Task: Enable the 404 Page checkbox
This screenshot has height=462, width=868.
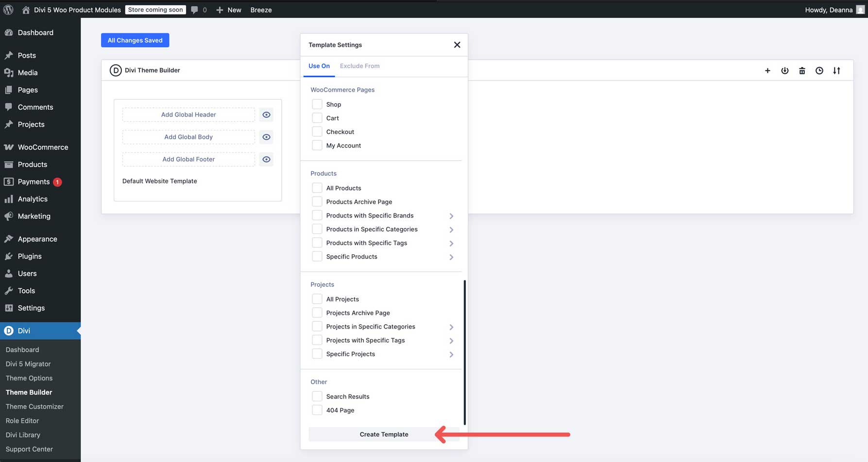Action: pyautogui.click(x=317, y=410)
